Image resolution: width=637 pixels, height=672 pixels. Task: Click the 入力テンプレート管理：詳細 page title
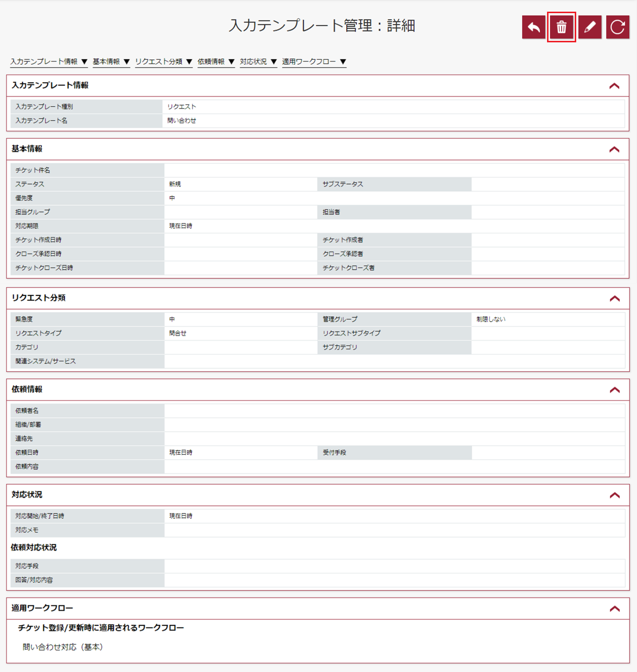tap(322, 26)
